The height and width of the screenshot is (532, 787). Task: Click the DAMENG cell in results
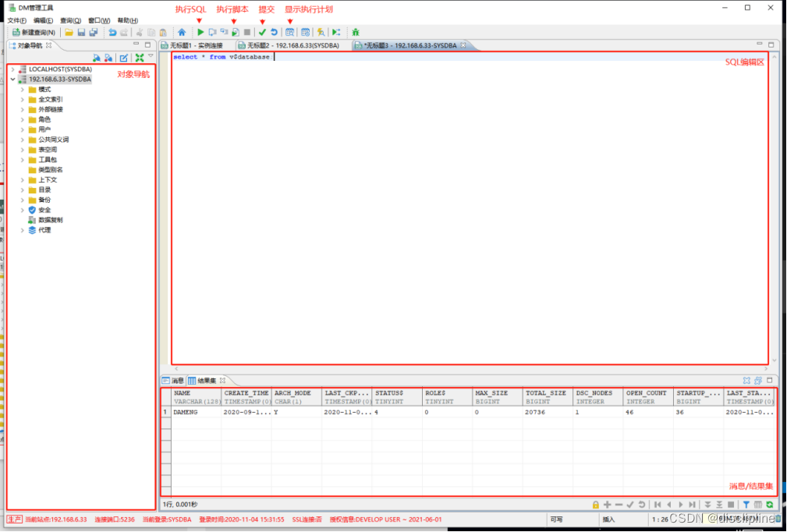pyautogui.click(x=197, y=412)
